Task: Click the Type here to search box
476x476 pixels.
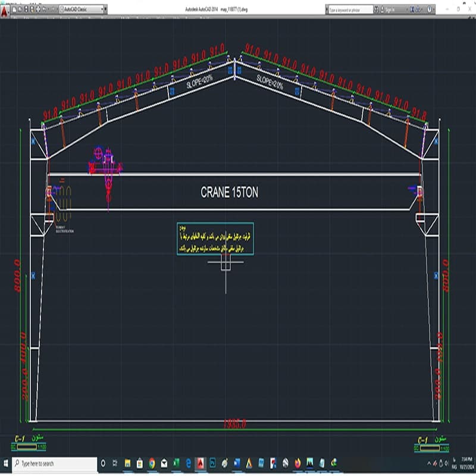Action: click(x=55, y=464)
